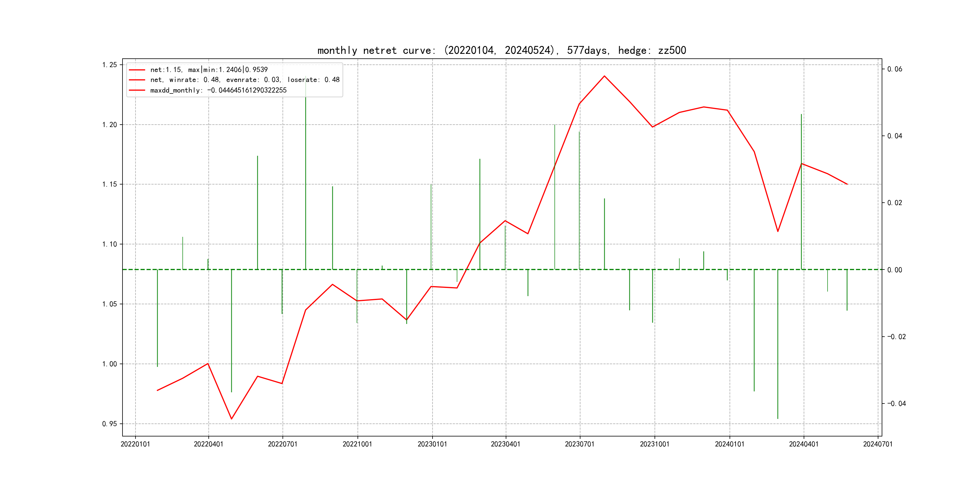The width and height of the screenshot is (980, 490).
Task: Click x-axis tick label 20220701
Action: pyautogui.click(x=282, y=444)
